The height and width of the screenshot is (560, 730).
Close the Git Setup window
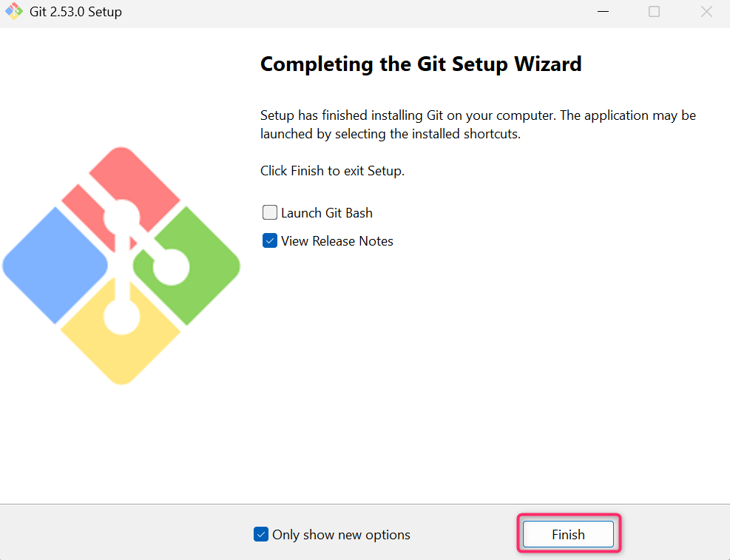[705, 12]
